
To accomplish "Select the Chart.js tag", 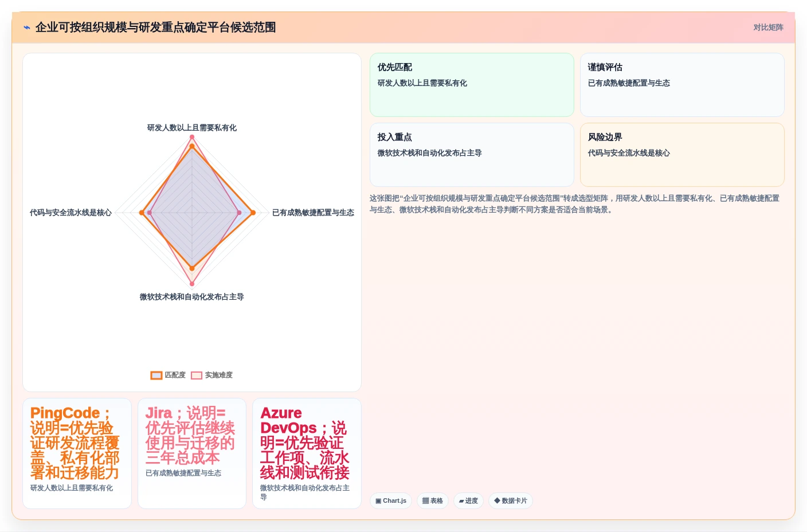I will coord(391,500).
